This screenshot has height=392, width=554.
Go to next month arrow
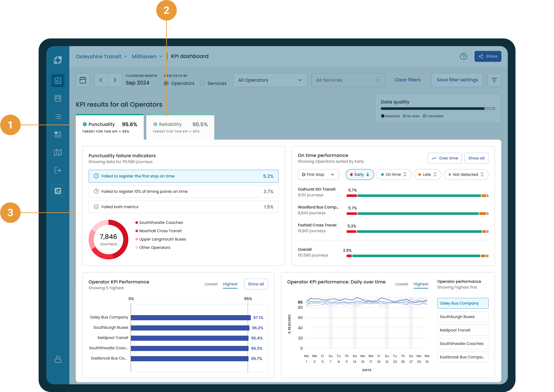tap(115, 80)
